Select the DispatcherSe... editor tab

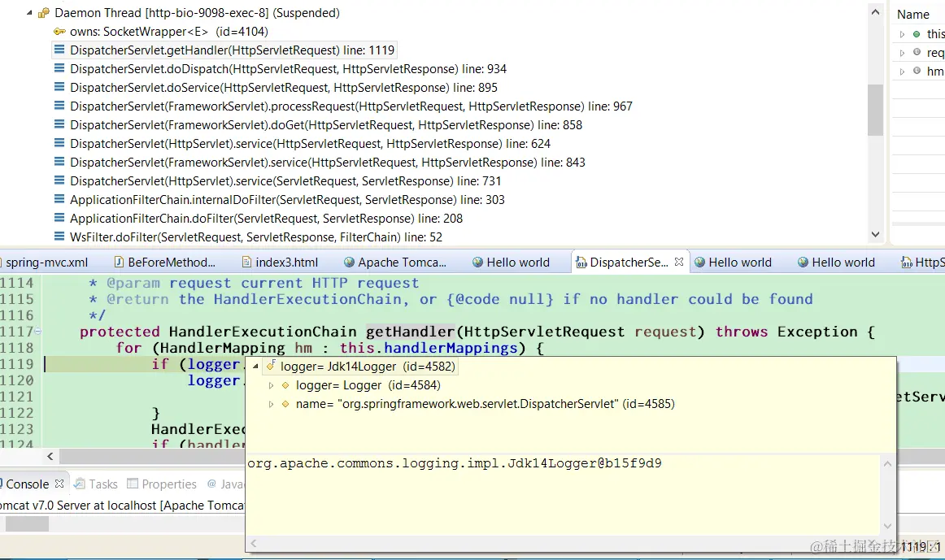(629, 263)
